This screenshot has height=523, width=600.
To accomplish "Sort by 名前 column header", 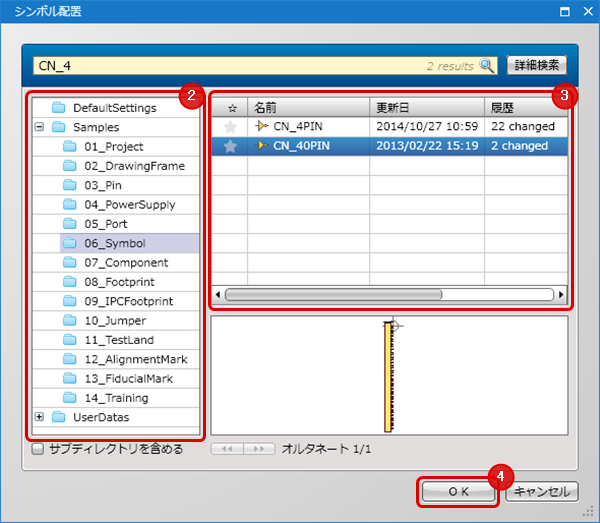I will click(x=308, y=108).
